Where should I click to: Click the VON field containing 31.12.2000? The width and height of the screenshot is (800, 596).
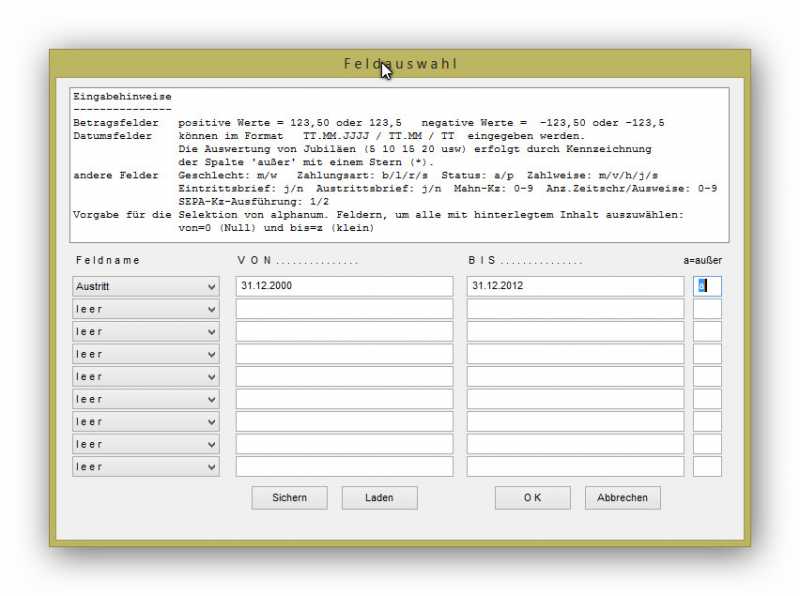click(344, 286)
